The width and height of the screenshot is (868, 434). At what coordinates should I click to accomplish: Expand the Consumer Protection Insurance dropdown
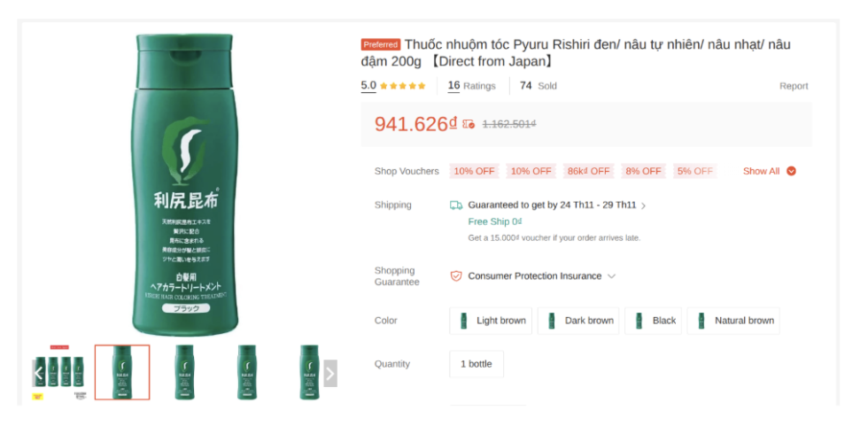(x=611, y=276)
